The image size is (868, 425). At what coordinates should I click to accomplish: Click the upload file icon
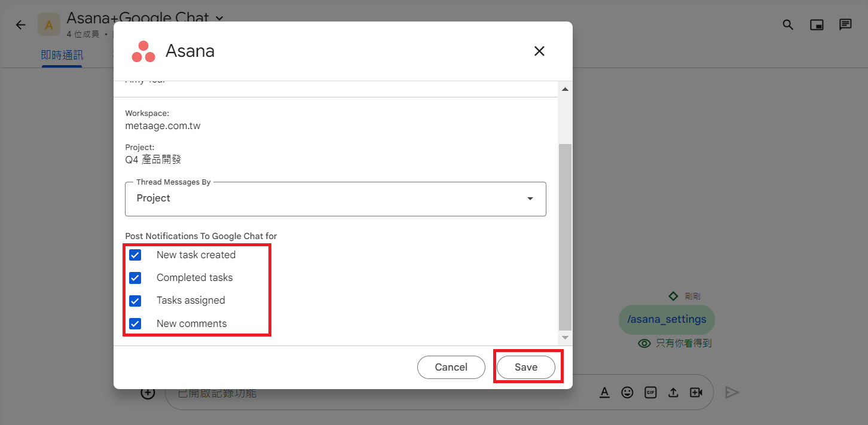(673, 393)
